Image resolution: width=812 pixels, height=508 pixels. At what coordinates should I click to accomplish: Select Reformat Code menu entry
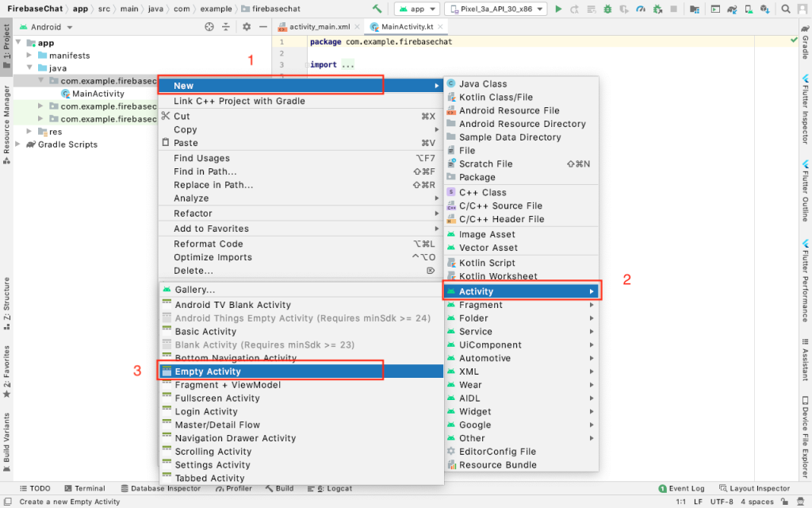click(301, 244)
